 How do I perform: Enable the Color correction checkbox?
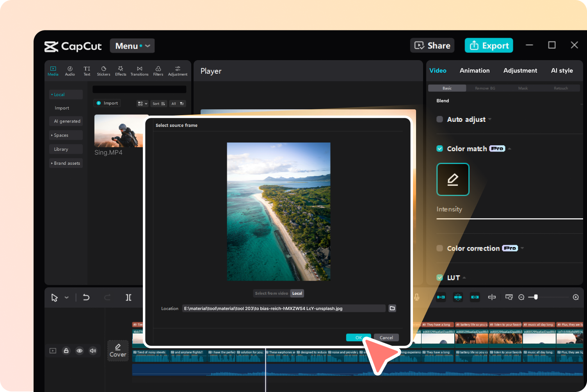(440, 248)
